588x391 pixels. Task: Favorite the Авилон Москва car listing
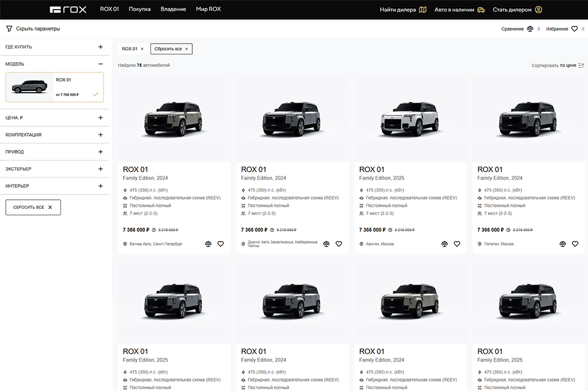pos(457,244)
